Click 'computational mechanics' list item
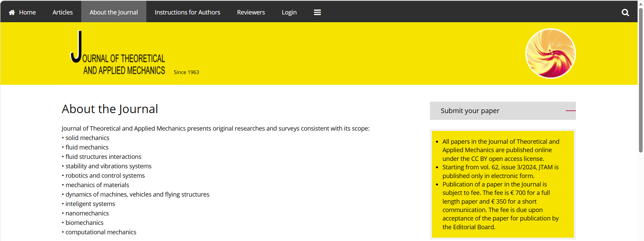 [101, 232]
